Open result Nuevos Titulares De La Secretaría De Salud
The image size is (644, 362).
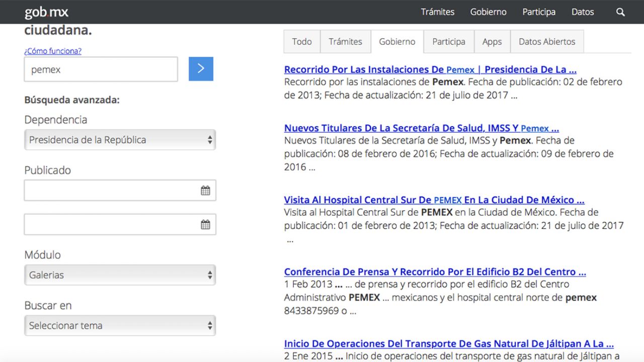point(422,128)
